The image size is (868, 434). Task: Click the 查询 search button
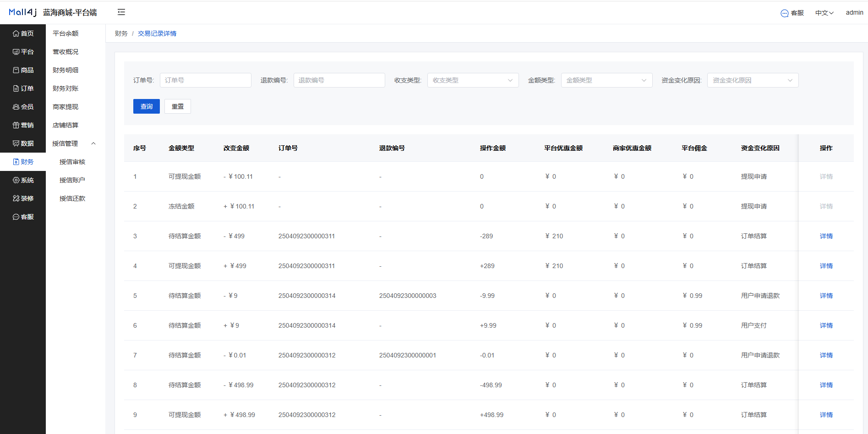coord(147,106)
